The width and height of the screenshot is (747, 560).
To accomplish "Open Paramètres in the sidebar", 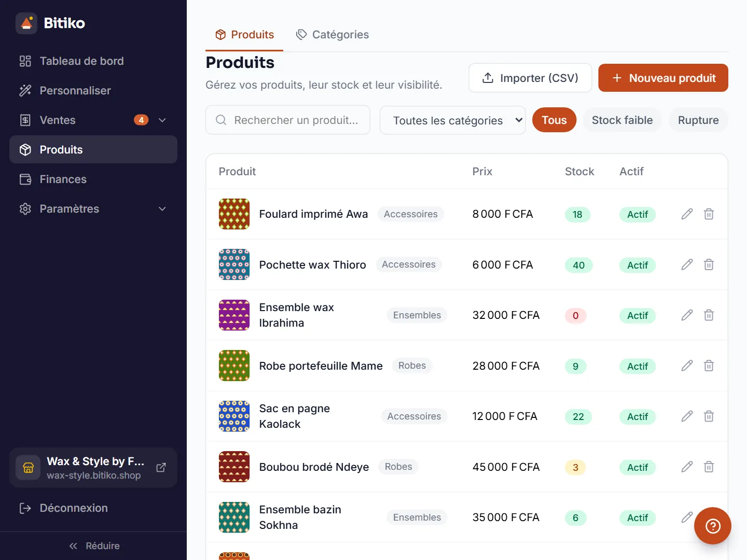I will pos(93,209).
